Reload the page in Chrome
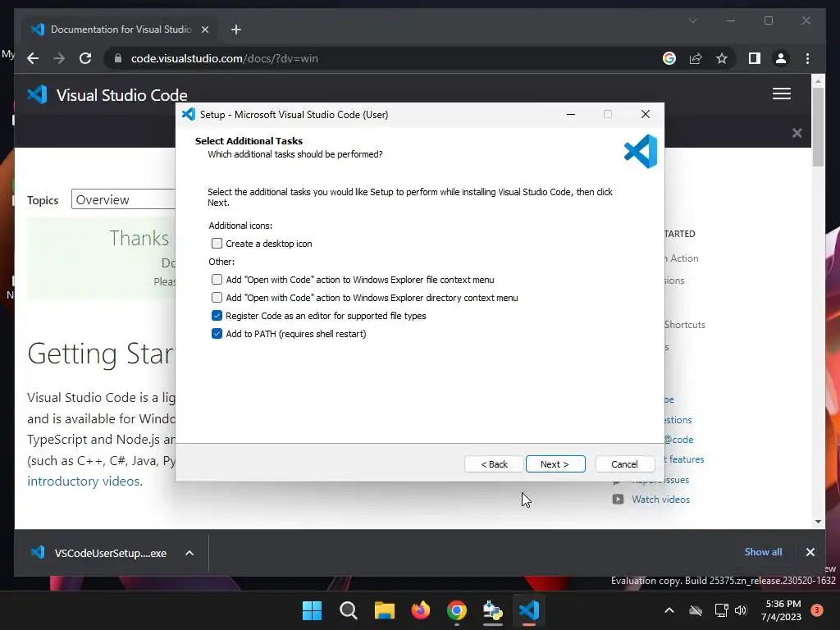This screenshot has width=840, height=630. [85, 58]
